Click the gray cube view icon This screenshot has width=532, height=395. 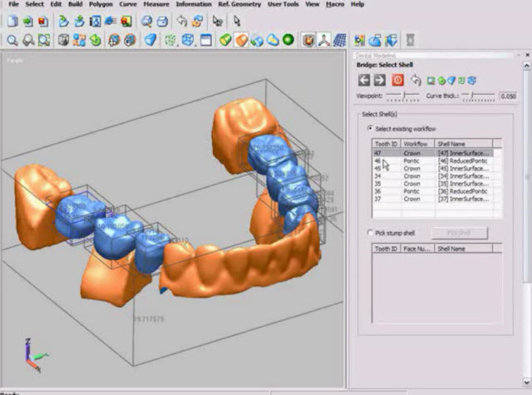tap(63, 41)
